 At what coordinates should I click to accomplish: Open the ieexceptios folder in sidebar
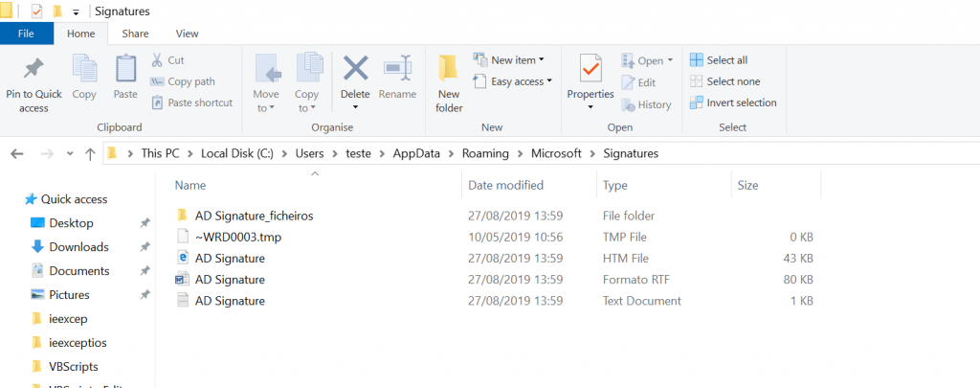tap(78, 343)
